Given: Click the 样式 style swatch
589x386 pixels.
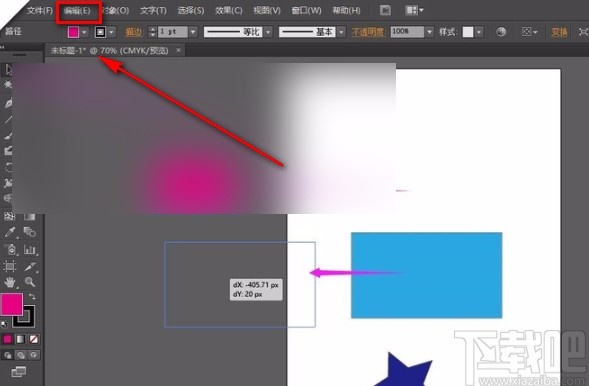Looking at the screenshot, I should 468,32.
